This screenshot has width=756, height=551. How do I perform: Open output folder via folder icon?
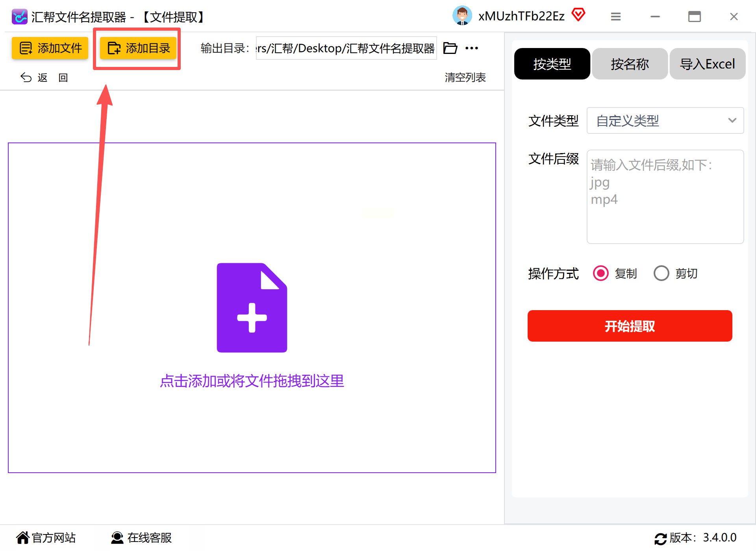click(450, 48)
